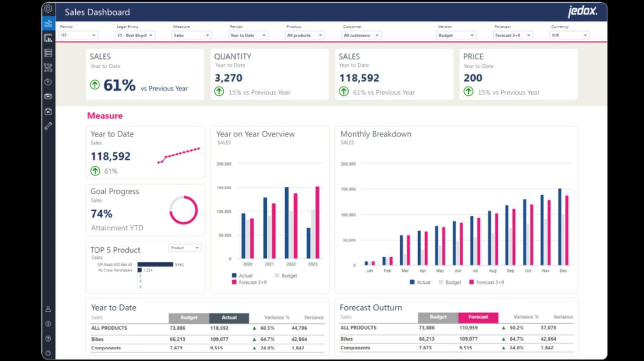Click the jedox logo link

pyautogui.click(x=584, y=12)
